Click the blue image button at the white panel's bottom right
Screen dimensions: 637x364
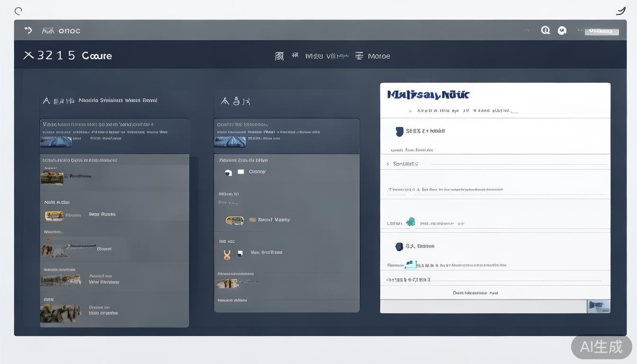pos(599,306)
